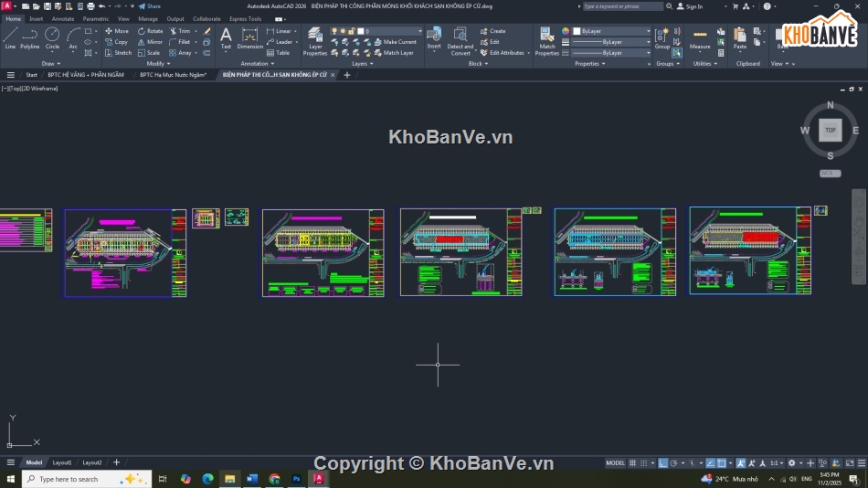The height and width of the screenshot is (488, 868).
Task: Click the Dimension tool
Action: 249,38
